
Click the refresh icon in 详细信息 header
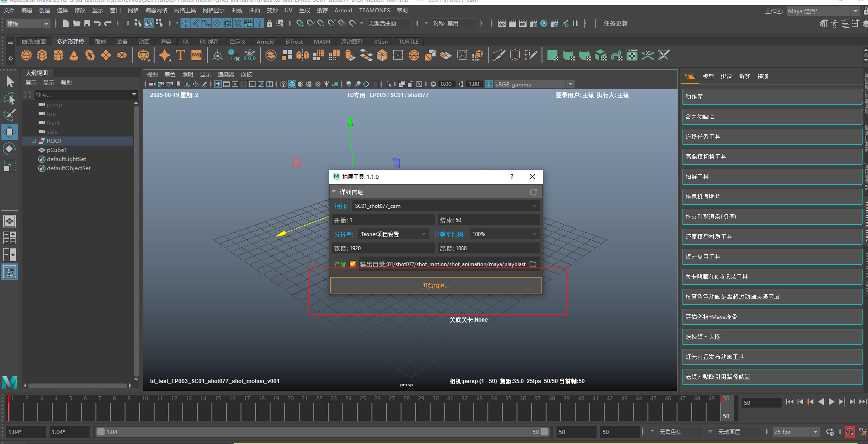(533, 192)
